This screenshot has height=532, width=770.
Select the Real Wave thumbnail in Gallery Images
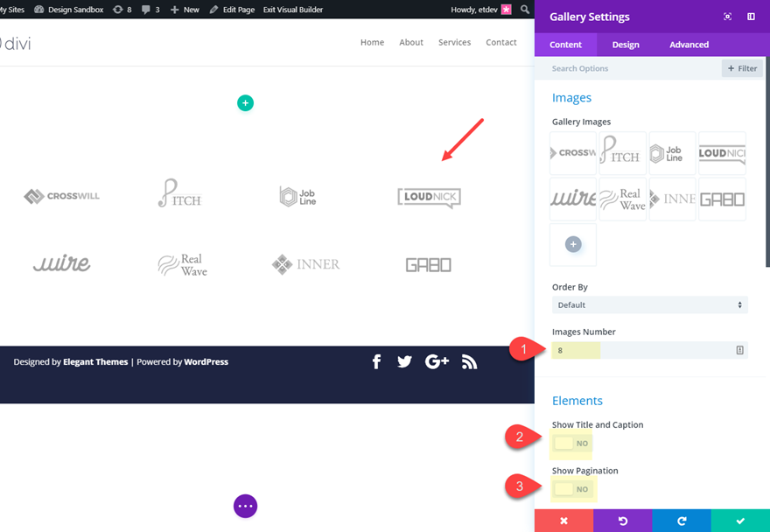click(623, 199)
